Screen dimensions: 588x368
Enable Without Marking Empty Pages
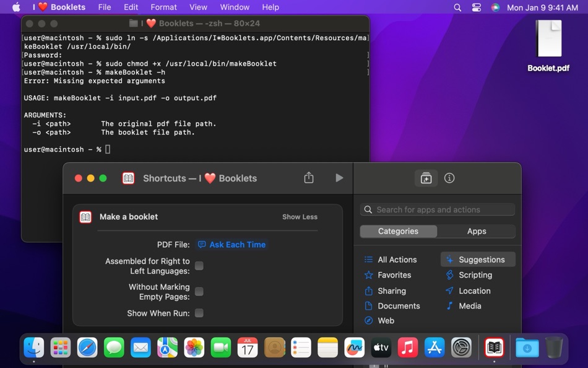pos(199,291)
